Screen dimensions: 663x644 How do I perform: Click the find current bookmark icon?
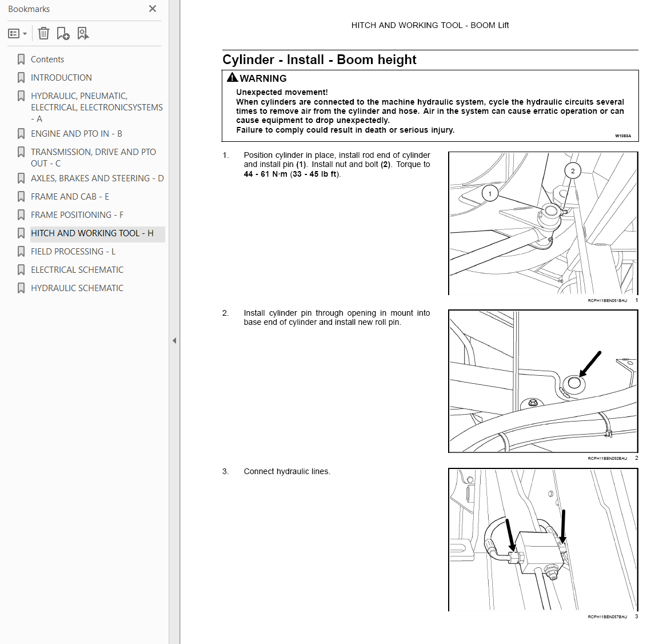(83, 33)
